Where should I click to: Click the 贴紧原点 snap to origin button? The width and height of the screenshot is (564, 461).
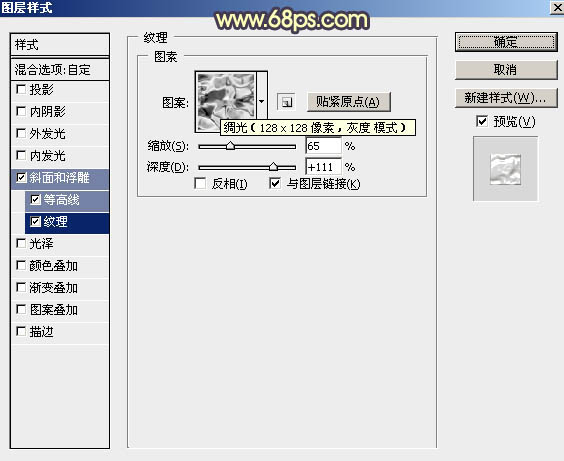tap(348, 102)
